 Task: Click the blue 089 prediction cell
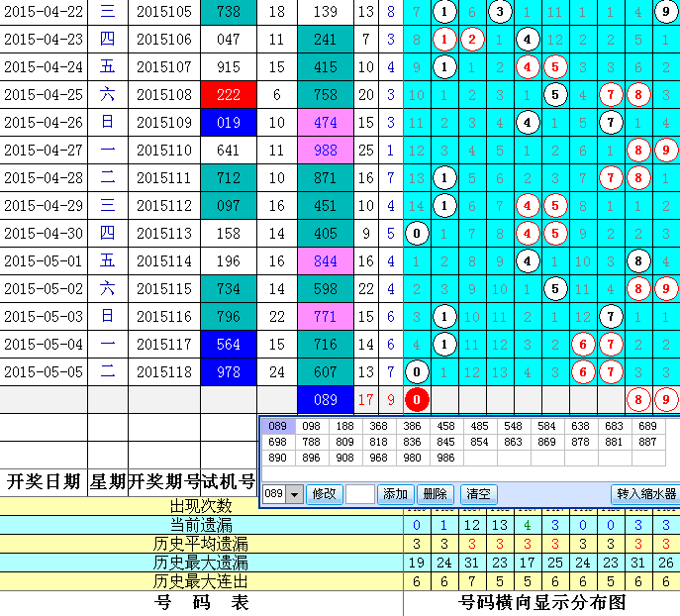pyautogui.click(x=325, y=400)
